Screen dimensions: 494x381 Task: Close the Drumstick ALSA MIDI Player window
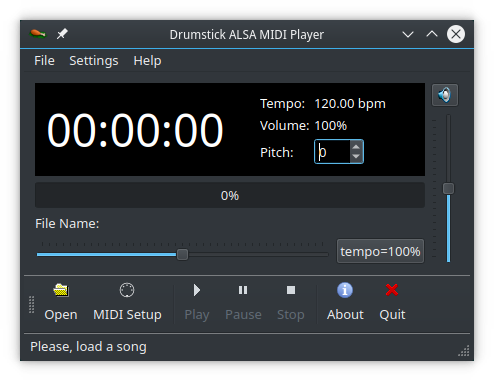tap(456, 34)
